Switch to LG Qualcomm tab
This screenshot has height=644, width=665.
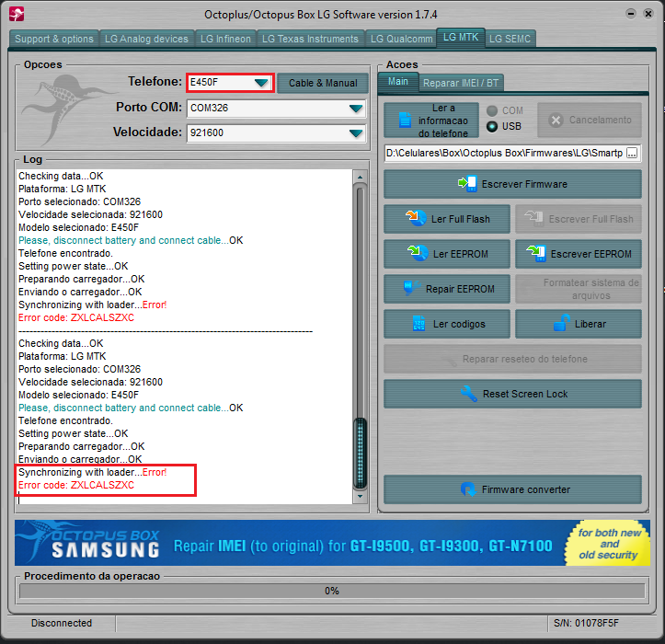(401, 39)
